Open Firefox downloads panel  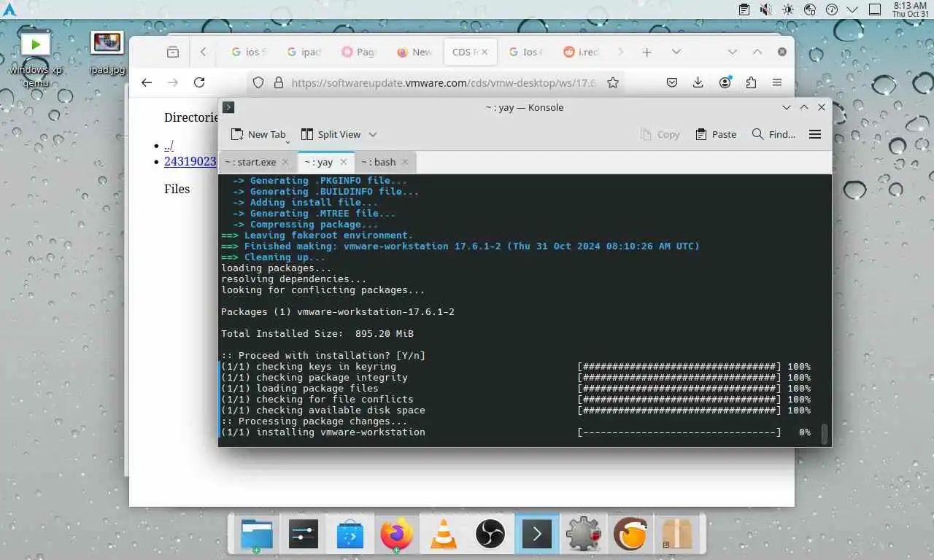(x=698, y=82)
